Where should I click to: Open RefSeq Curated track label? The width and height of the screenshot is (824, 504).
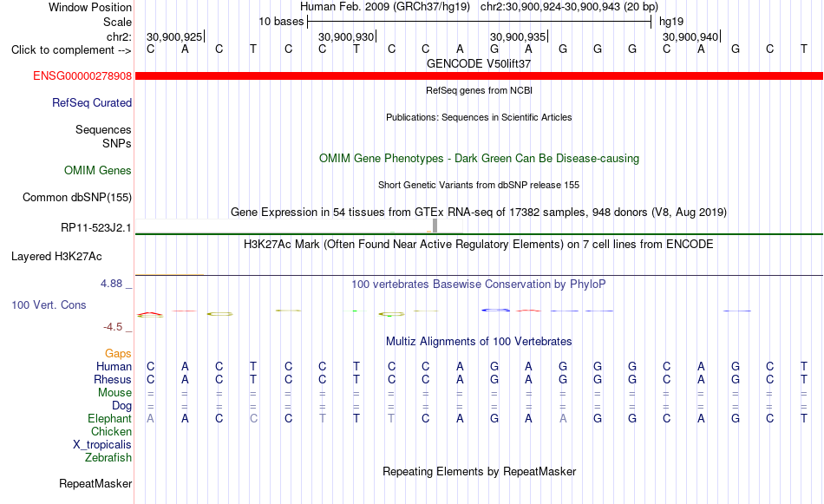tap(91, 103)
